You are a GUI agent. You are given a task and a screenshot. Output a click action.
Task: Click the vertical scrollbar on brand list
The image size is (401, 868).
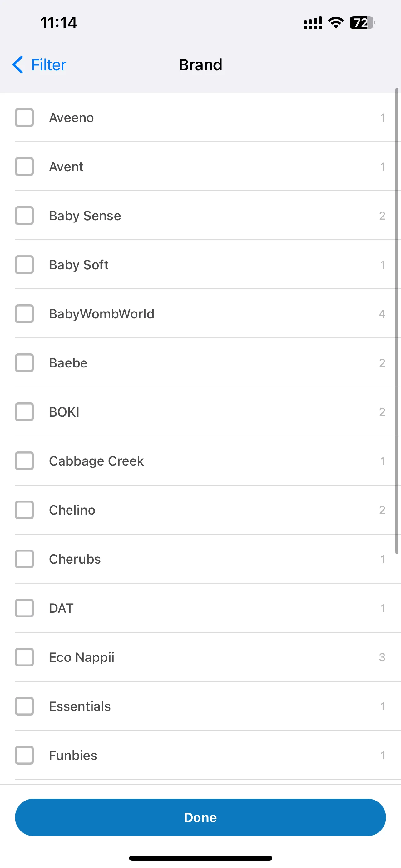pyautogui.click(x=397, y=321)
